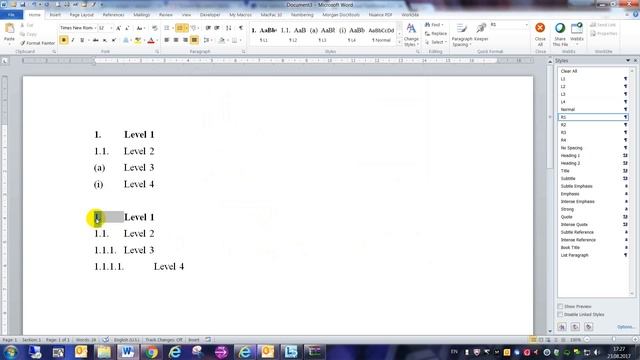The image size is (640, 360).
Task: Open the Select dropdown in Editing
Action: pyautogui.click(x=436, y=42)
